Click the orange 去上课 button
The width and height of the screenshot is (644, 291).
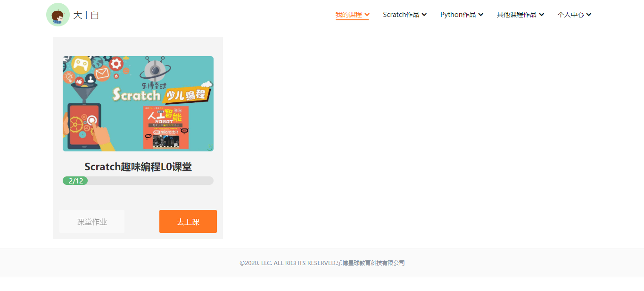(x=188, y=222)
